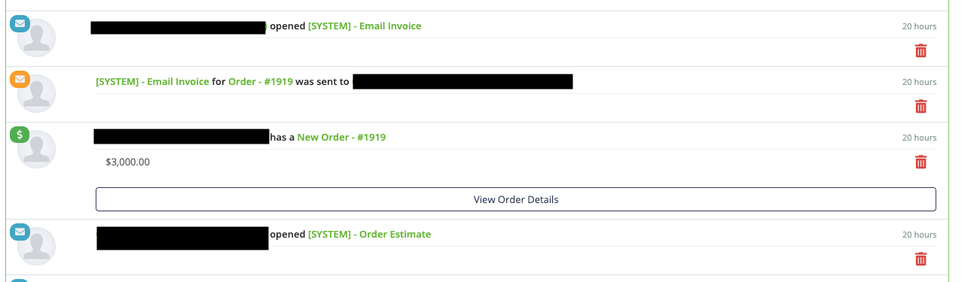
Task: Click blue envelope badge on opened Email Invoice row
Action: pos(20,23)
